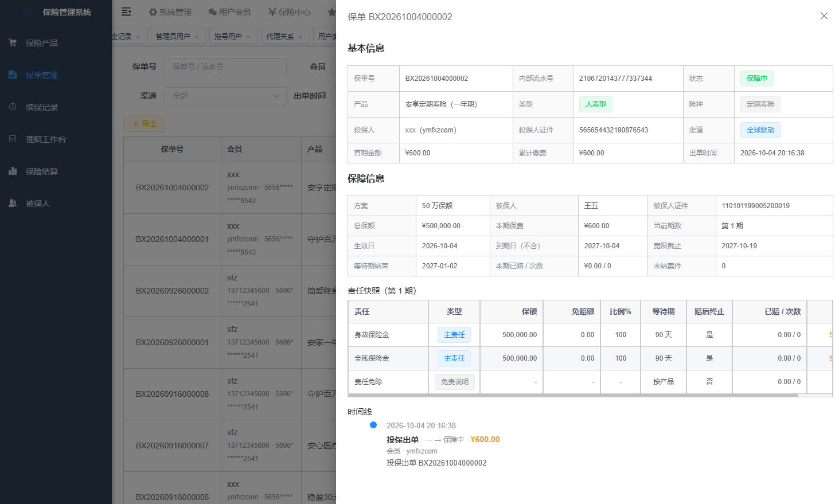Click the gear icon of 系统管理
Screen dimensions: 835x504
pyautogui.click(x=153, y=12)
